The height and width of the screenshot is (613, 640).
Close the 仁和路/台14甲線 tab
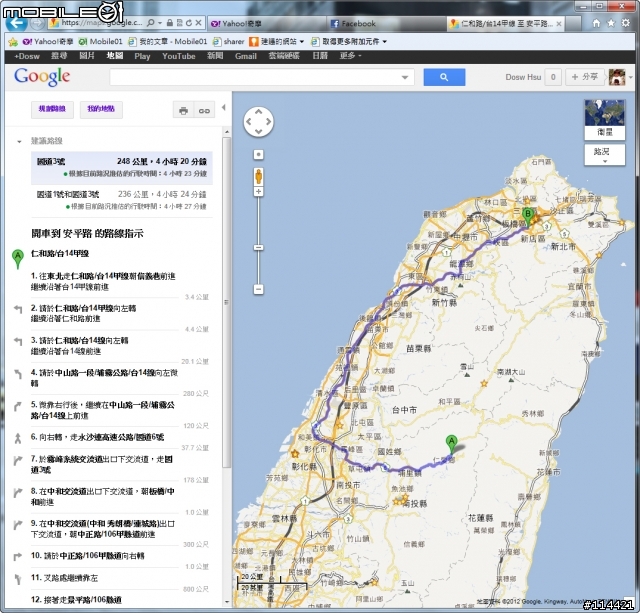click(559, 24)
